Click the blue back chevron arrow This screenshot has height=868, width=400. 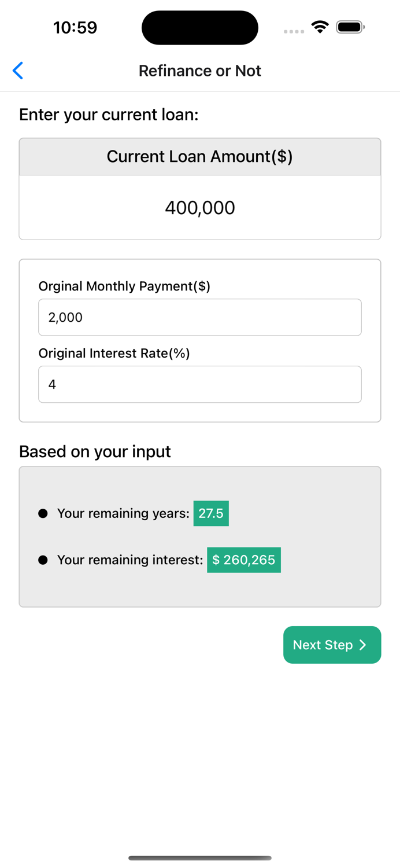tap(17, 71)
